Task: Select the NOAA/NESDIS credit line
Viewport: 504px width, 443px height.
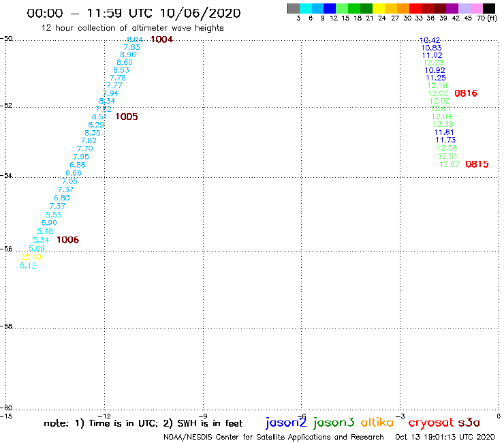Action: (274, 438)
